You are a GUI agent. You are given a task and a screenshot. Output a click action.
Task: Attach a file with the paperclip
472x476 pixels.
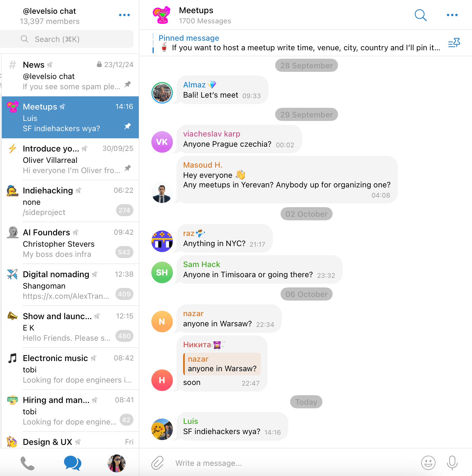click(157, 463)
